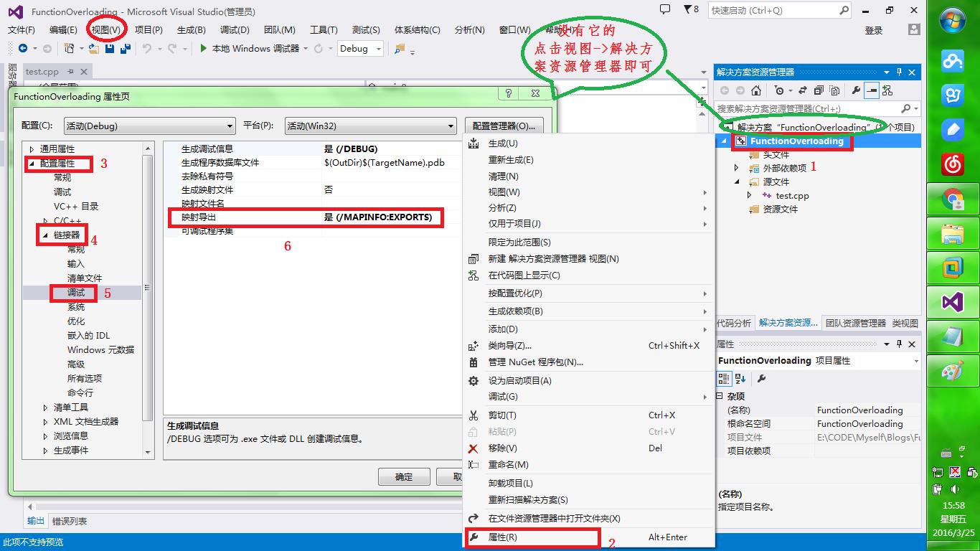This screenshot has width=980, height=551.
Task: Pin the 属性 Properties panel
Action: pos(899,344)
